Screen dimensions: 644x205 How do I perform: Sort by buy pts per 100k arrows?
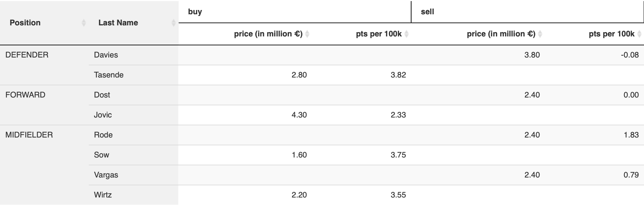pyautogui.click(x=407, y=34)
